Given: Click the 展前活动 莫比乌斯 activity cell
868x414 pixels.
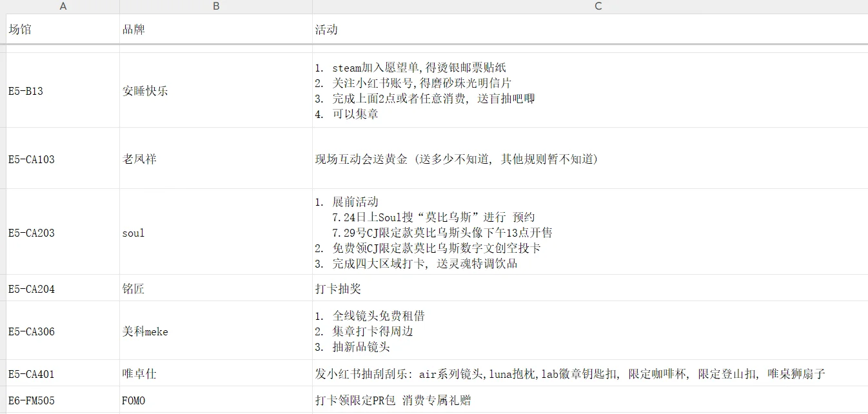Looking at the screenshot, I should (590, 232).
